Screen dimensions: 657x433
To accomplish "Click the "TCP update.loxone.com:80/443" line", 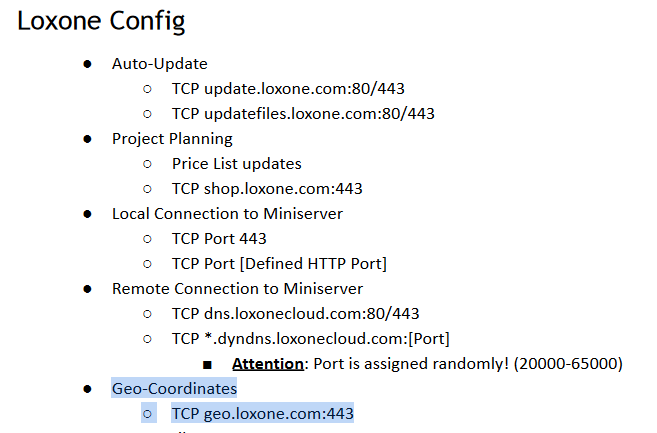I will 288,89.
